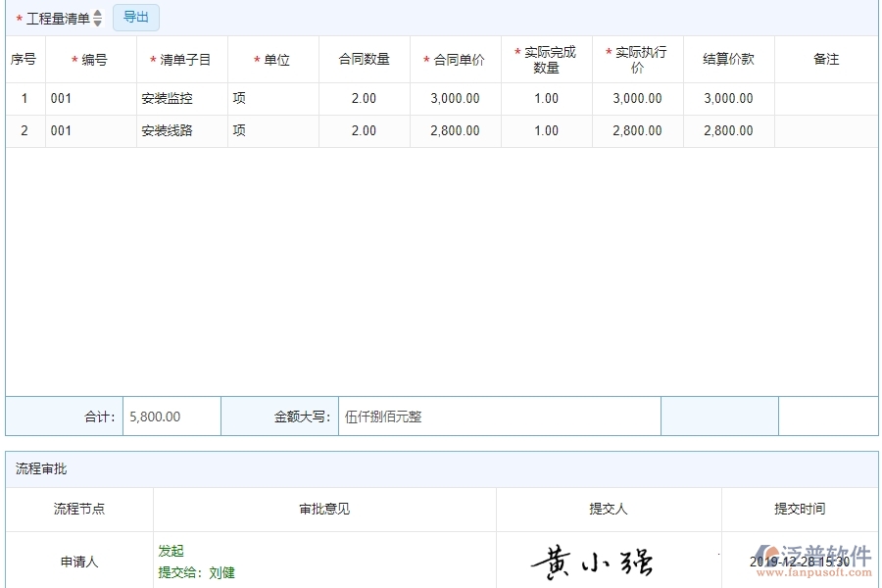Click the 合计 total field showing 5,800.00

tap(169, 416)
